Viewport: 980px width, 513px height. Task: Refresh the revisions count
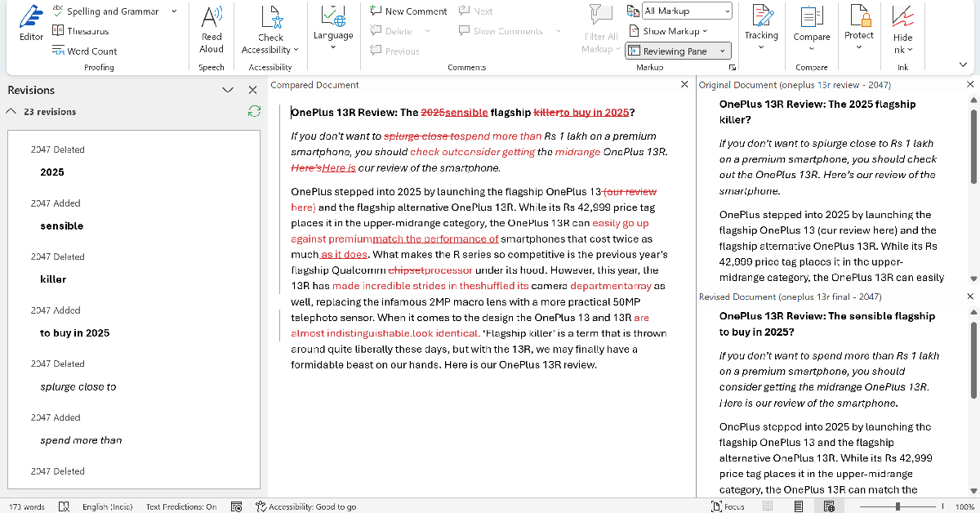click(x=254, y=111)
